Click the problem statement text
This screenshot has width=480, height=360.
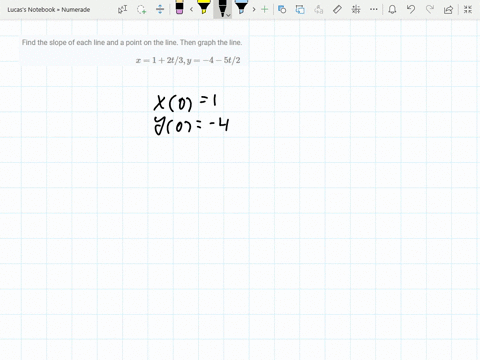pos(132,42)
